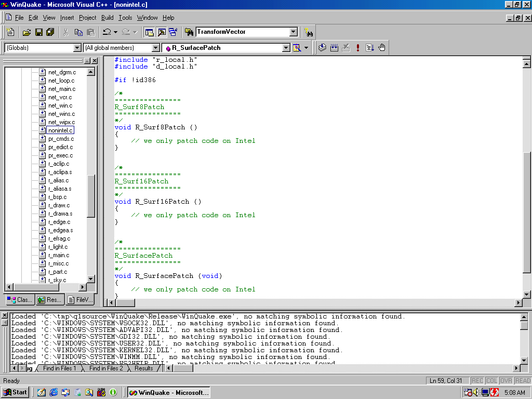Screen dimensions: 532x399
Task: Open the TransformVector find combo dropdown
Action: point(294,32)
